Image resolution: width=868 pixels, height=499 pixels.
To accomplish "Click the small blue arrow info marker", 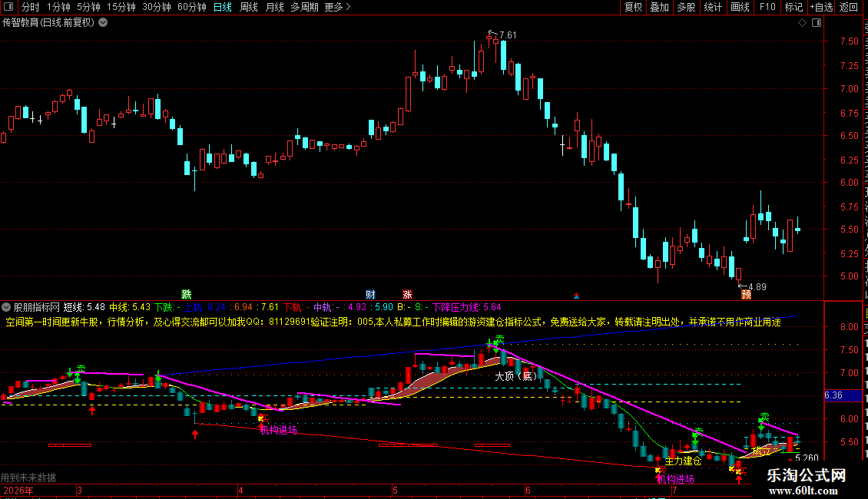I will pos(576,296).
